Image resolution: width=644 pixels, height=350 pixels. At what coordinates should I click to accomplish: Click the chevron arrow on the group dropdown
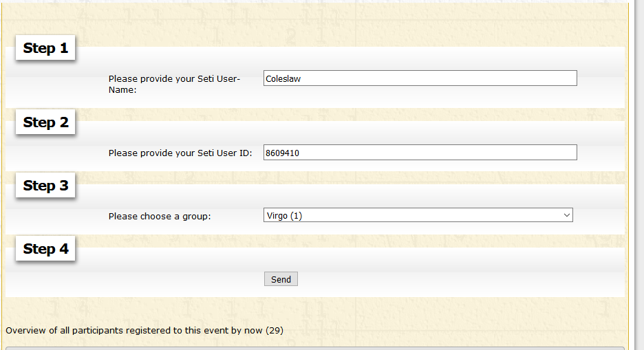click(x=566, y=216)
